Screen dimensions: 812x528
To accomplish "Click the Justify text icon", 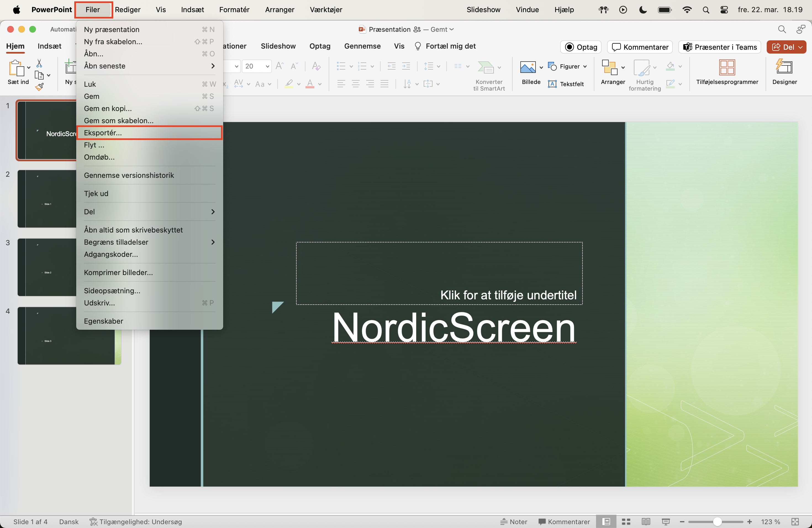I will (384, 84).
